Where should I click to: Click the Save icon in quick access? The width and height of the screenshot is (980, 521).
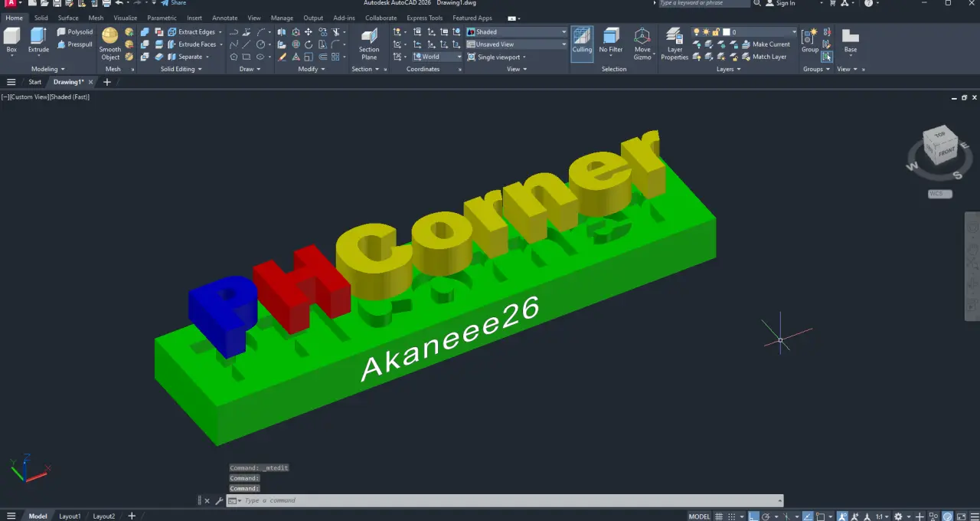coord(56,3)
